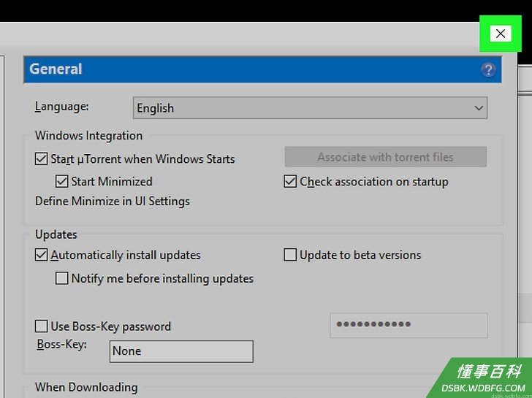Click the When Downloading group label

(x=86, y=387)
